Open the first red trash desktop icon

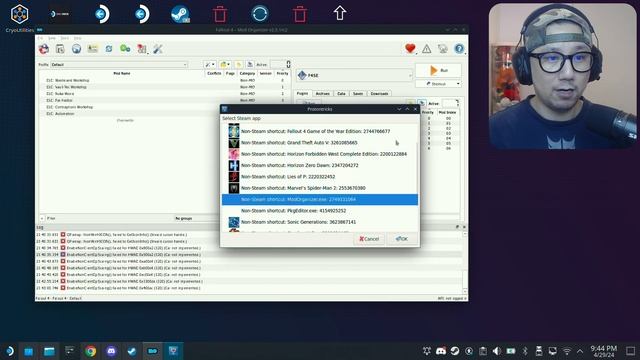(220, 14)
